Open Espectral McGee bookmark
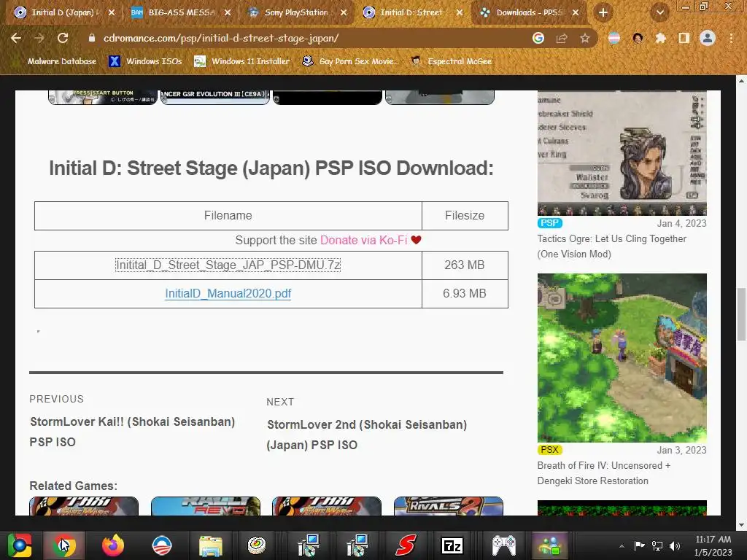This screenshot has width=747, height=560. (x=452, y=61)
